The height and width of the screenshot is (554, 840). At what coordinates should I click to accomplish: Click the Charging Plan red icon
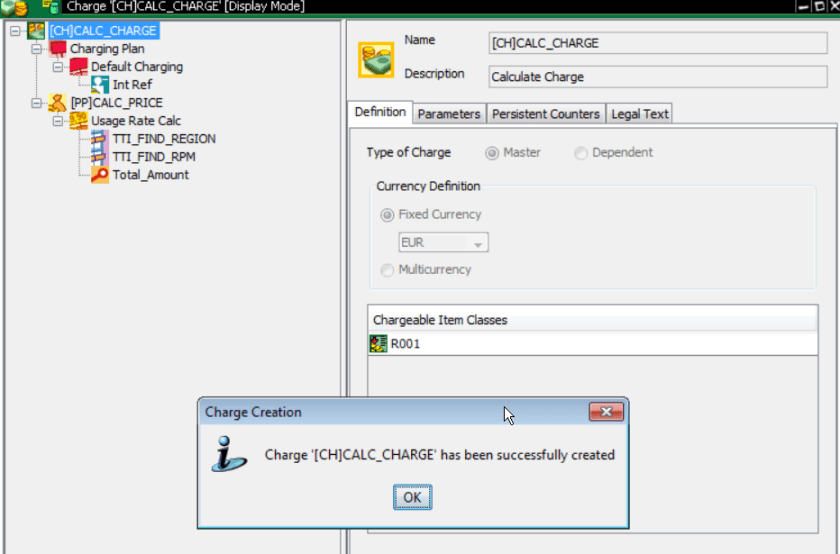(57, 49)
